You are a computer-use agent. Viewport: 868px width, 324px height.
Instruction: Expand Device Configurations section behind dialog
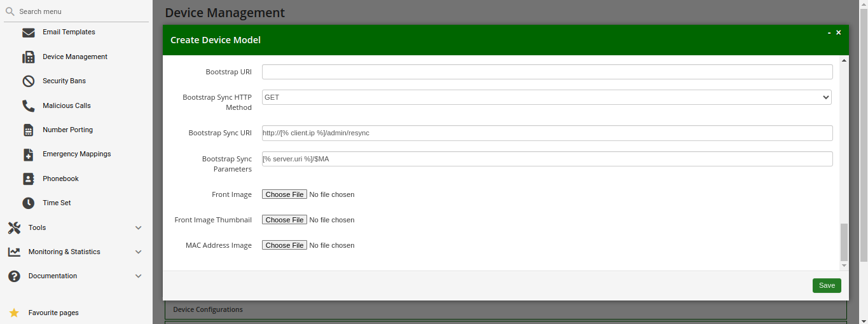tap(506, 309)
